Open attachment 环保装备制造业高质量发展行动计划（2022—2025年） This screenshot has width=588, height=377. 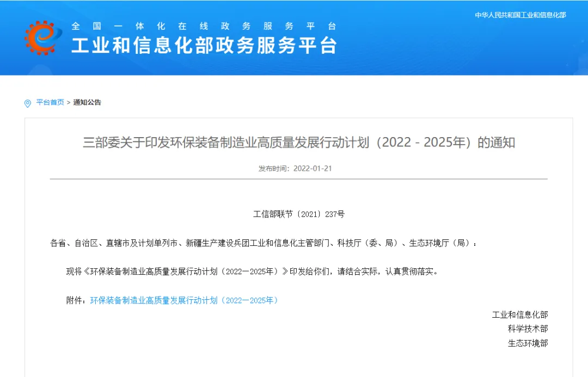(184, 300)
